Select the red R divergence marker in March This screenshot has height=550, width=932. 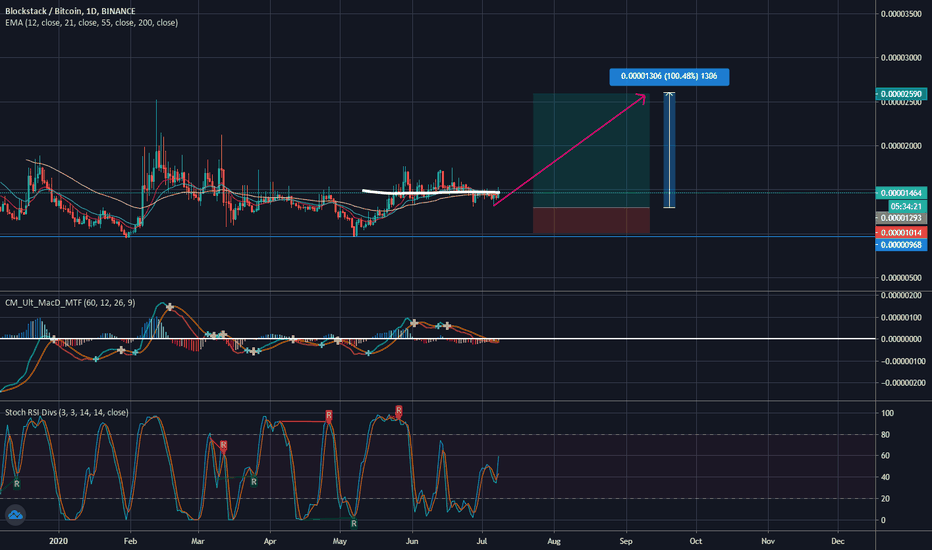[x=223, y=445]
